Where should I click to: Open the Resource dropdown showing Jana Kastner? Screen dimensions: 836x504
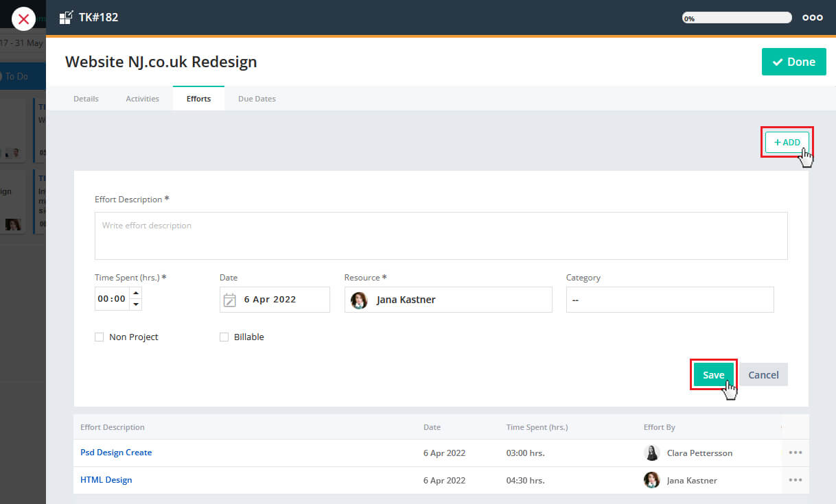tap(448, 300)
